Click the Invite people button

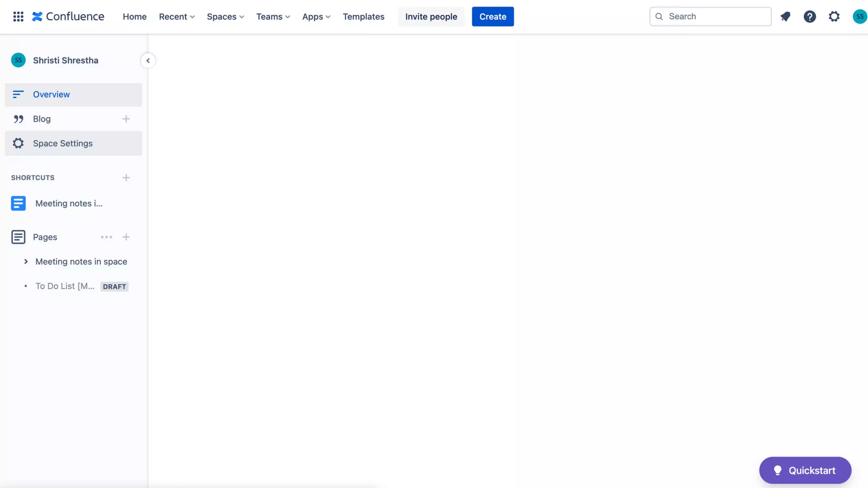(431, 17)
